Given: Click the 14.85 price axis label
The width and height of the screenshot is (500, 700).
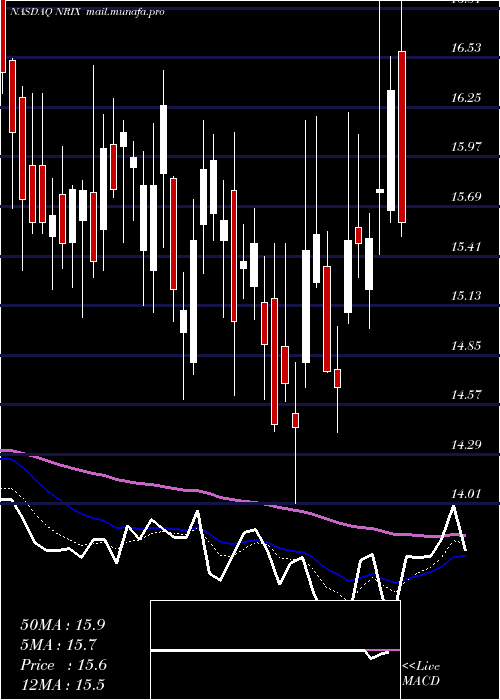Looking at the screenshot, I should pos(466,345).
